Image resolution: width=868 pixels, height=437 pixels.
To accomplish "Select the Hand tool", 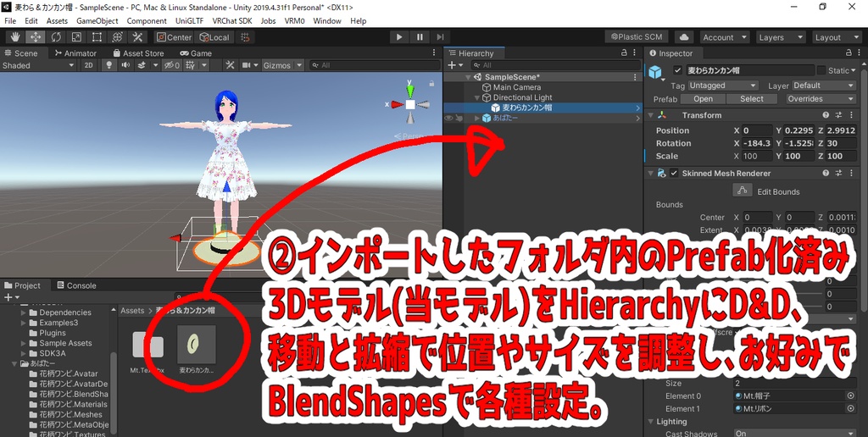I will tap(15, 37).
